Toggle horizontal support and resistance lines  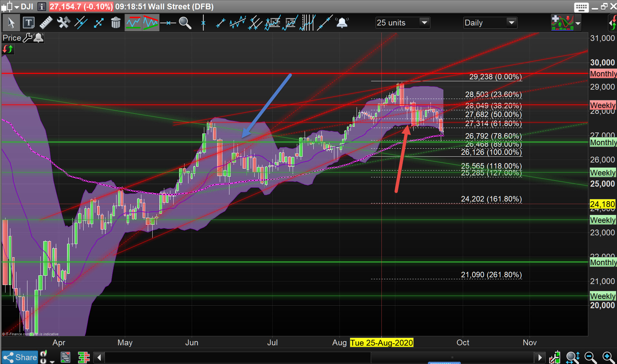pos(133,23)
